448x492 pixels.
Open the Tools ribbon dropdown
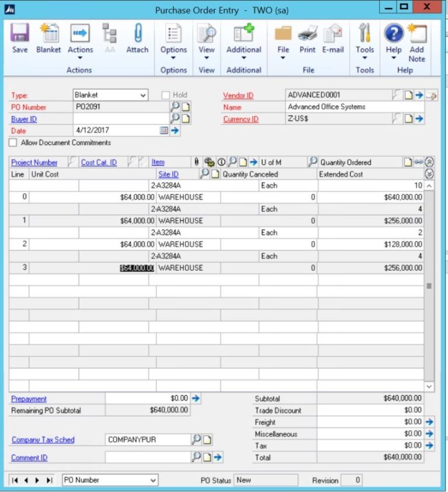(365, 41)
